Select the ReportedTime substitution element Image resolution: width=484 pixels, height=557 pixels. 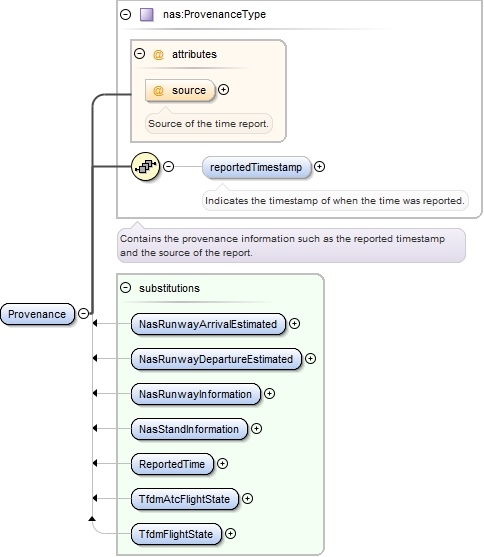(172, 464)
